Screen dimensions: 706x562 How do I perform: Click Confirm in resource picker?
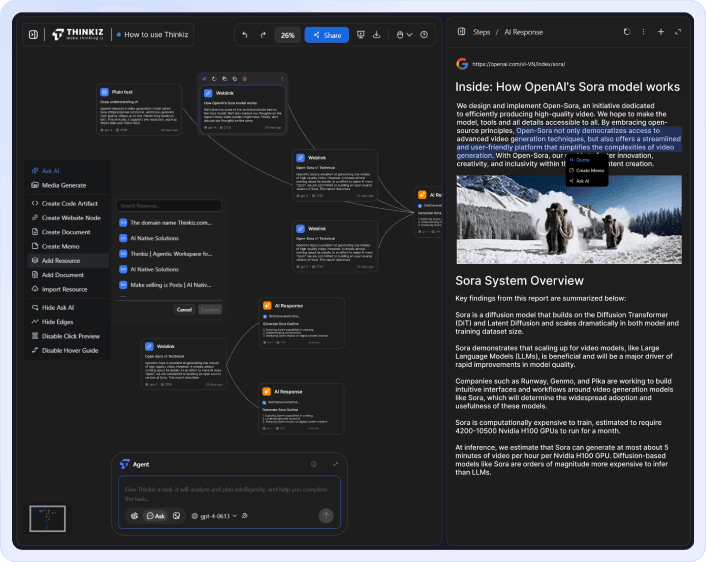(210, 310)
